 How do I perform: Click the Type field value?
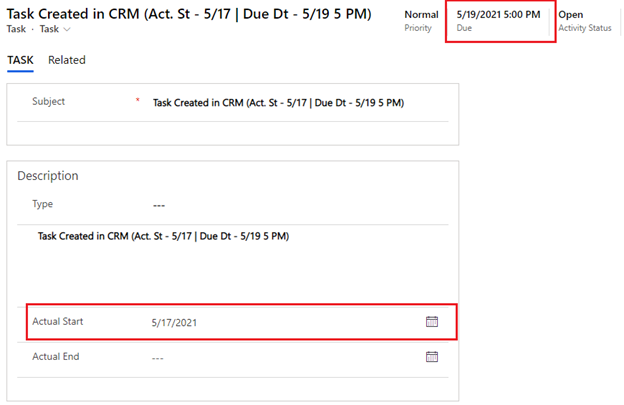click(x=159, y=206)
